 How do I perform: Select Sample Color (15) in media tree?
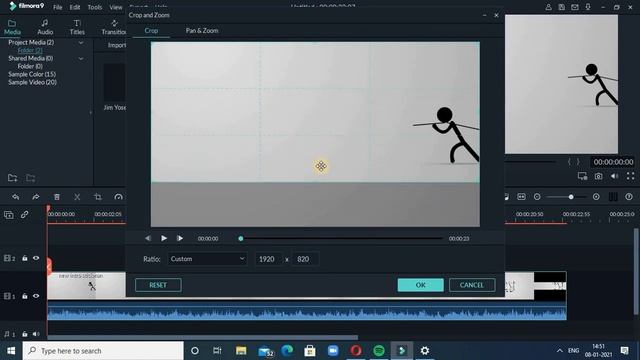click(32, 74)
